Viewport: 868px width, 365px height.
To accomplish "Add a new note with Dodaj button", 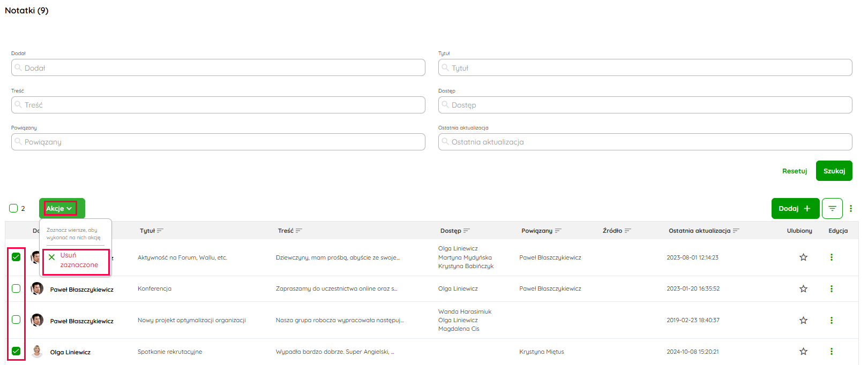I will (x=795, y=209).
